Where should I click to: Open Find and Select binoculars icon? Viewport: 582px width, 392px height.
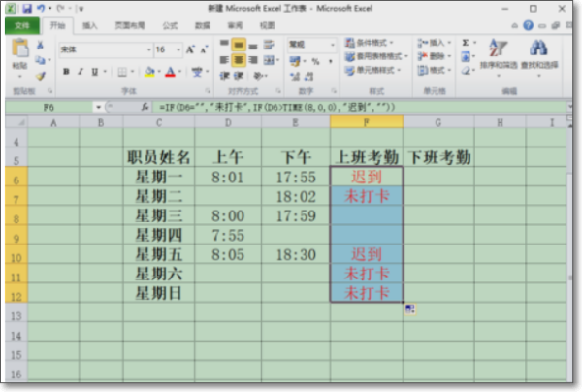tap(537, 54)
